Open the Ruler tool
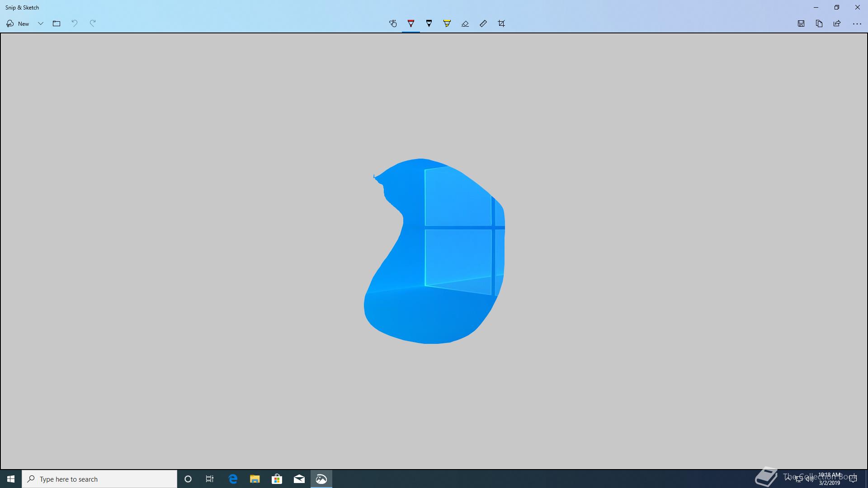868x488 pixels. 483,23
